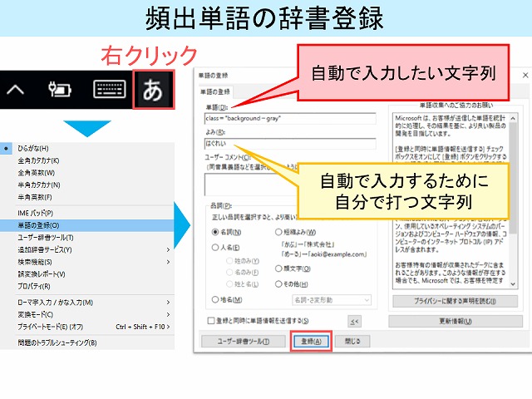Click 更新情報(U) button
532x399 pixels.
pyautogui.click(x=456, y=321)
